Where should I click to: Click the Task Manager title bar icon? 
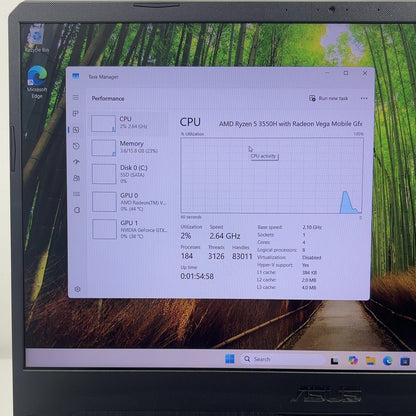76,76
